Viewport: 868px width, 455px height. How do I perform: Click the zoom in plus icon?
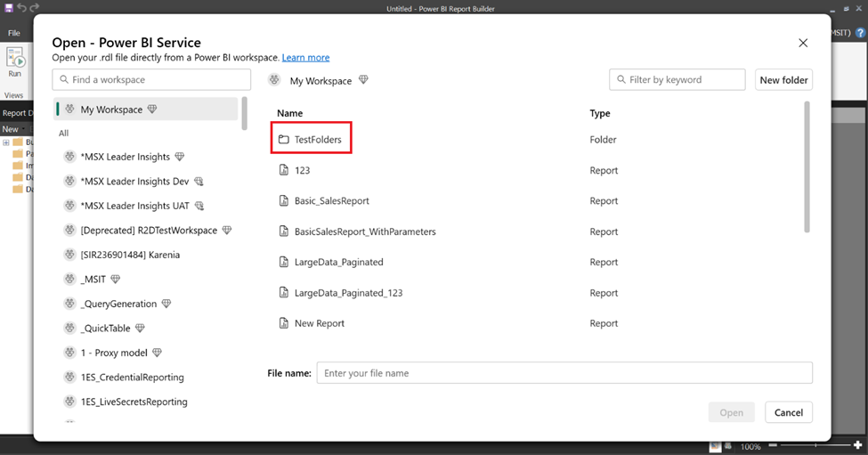(x=857, y=445)
